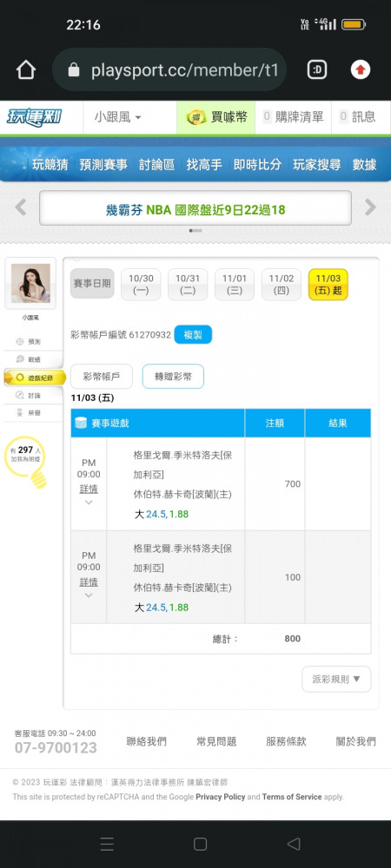Open the 小跟風 account dropdown
Image resolution: width=391 pixels, height=868 pixels.
point(117,117)
